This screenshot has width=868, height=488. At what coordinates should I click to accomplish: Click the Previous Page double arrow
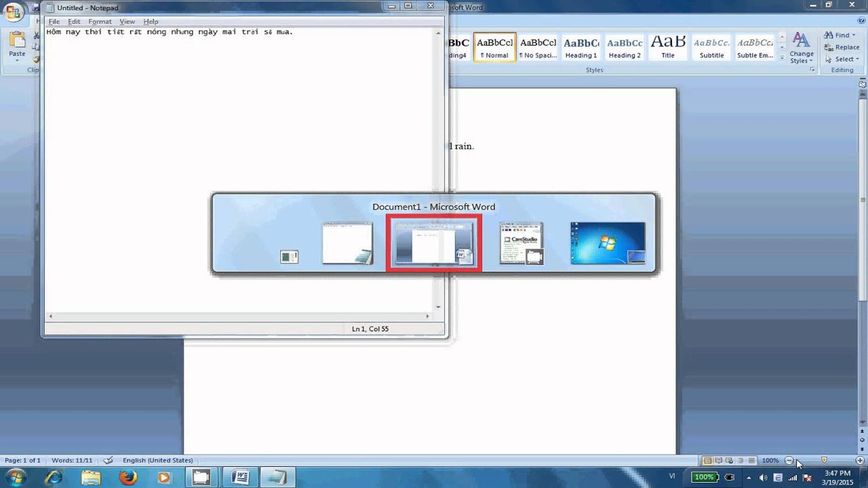[863, 431]
